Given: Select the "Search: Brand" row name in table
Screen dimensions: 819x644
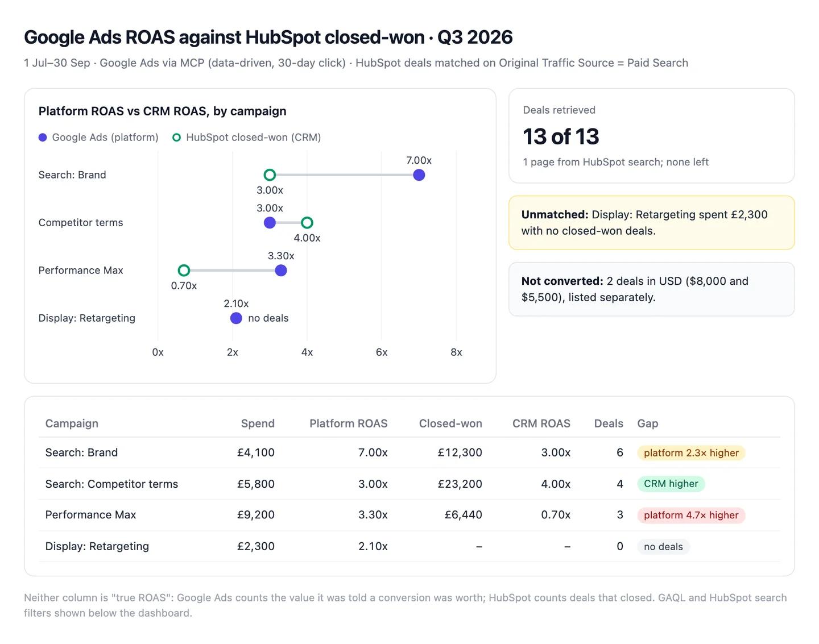Looking at the screenshot, I should coord(81,452).
